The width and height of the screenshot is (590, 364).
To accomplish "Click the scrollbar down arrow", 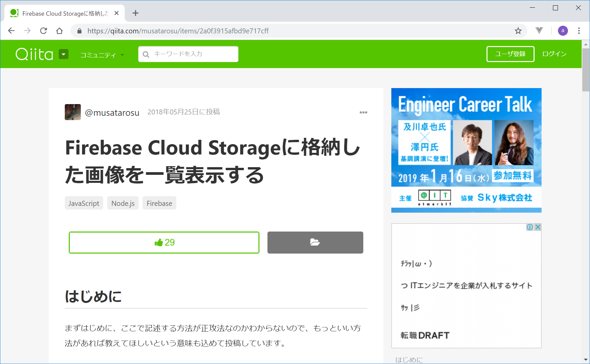I will click(x=586, y=360).
